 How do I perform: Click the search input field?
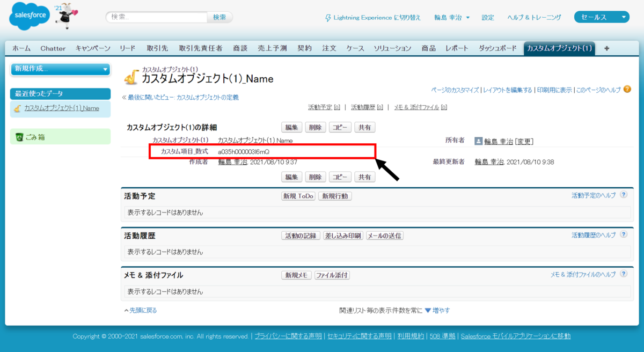(x=157, y=17)
